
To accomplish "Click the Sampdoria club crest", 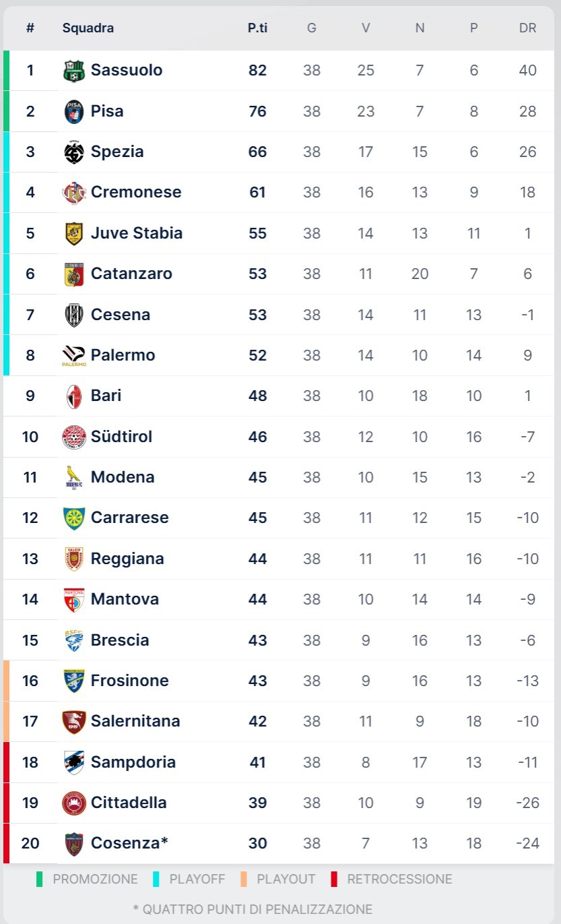I will pos(74,762).
